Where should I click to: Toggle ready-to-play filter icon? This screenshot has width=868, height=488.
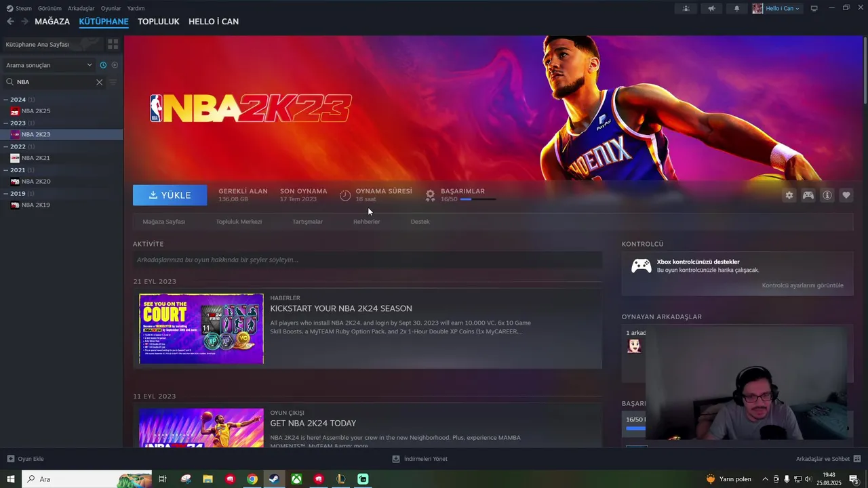[x=115, y=65]
